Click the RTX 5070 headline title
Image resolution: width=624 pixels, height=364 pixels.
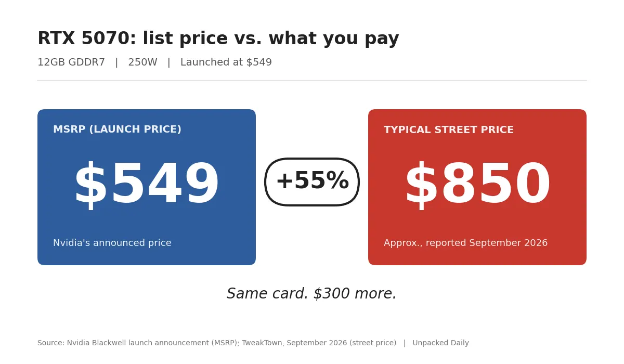pyautogui.click(x=218, y=39)
